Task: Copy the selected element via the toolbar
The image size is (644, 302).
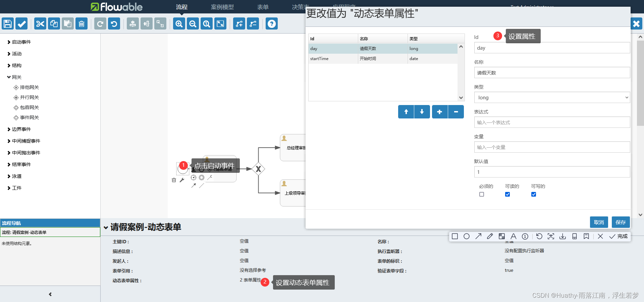Action: tap(54, 24)
